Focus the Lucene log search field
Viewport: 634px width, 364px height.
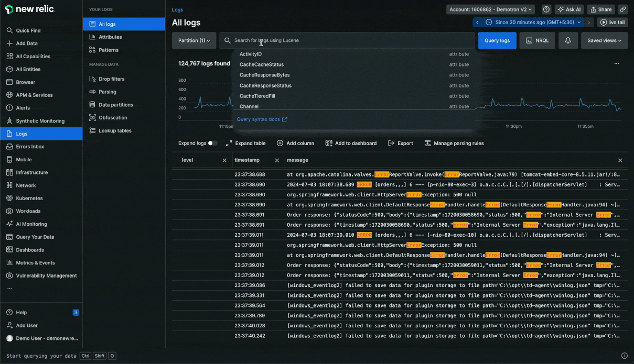tap(347, 40)
